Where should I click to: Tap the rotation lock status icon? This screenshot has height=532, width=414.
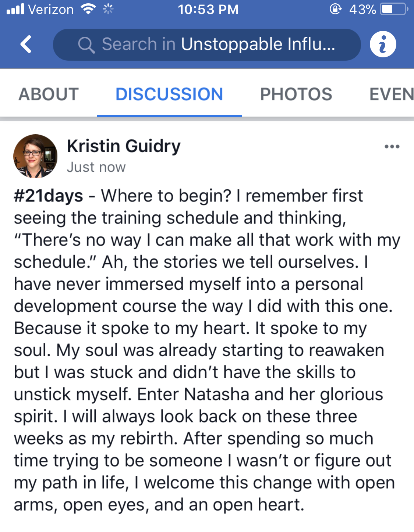pos(335,9)
